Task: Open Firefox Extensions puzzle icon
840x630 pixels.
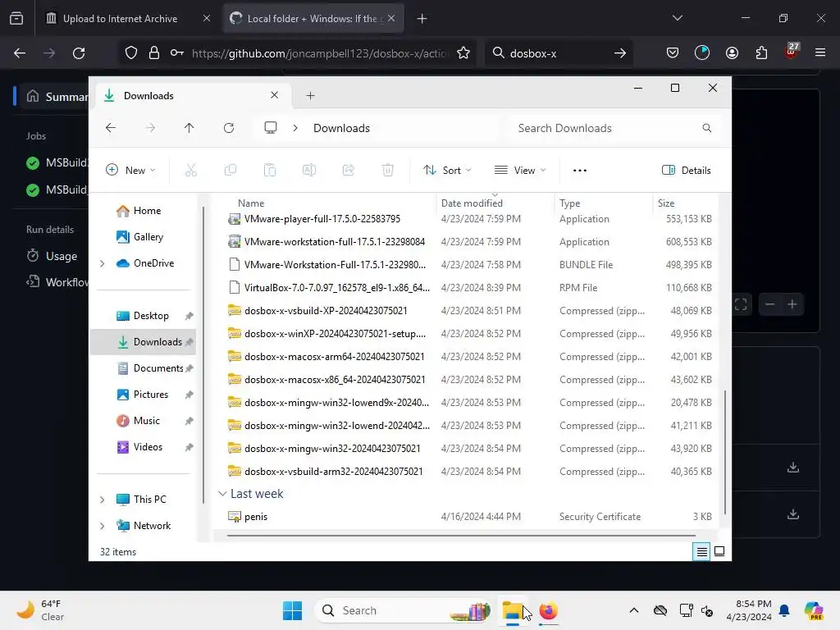Action: 761,53
